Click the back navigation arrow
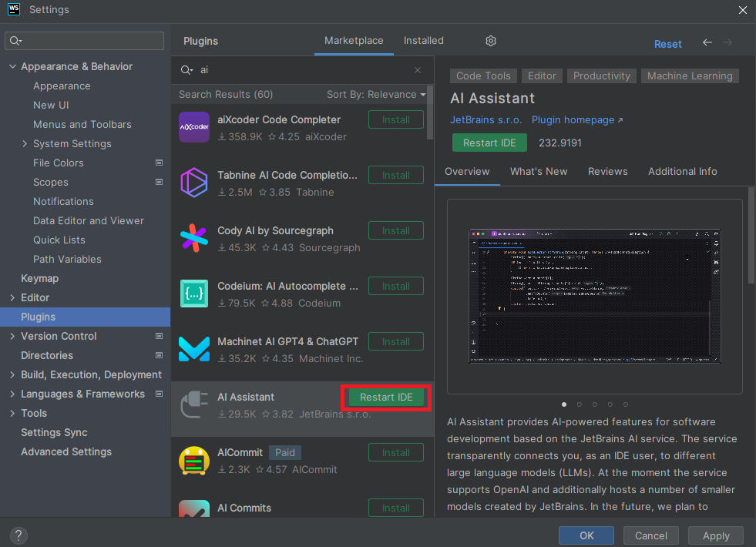Image resolution: width=756 pixels, height=547 pixels. tap(707, 43)
